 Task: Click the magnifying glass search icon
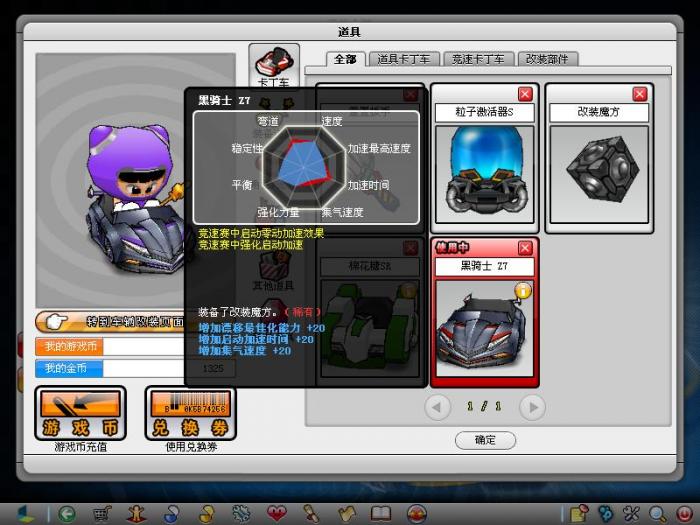pos(658,514)
